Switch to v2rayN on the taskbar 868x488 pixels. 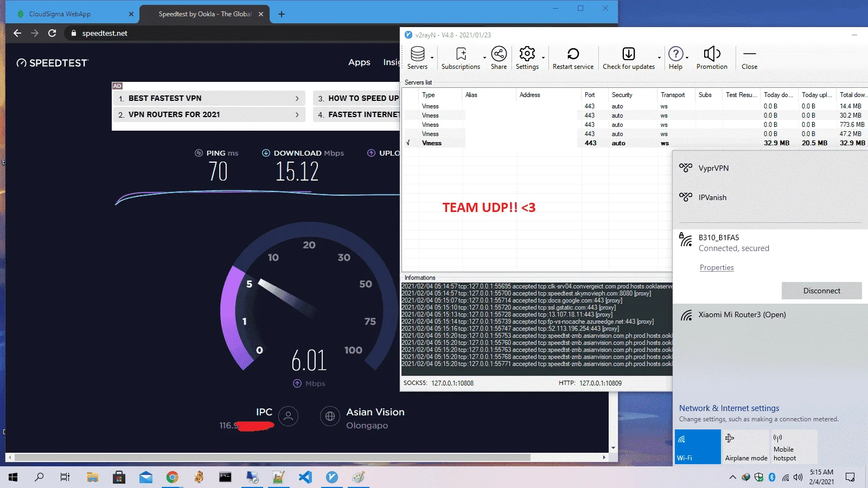(x=332, y=477)
